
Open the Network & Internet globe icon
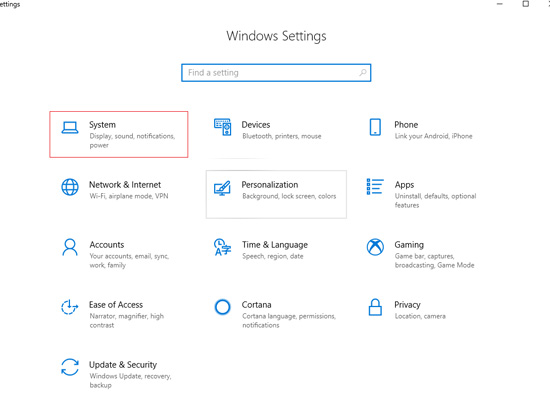click(70, 187)
